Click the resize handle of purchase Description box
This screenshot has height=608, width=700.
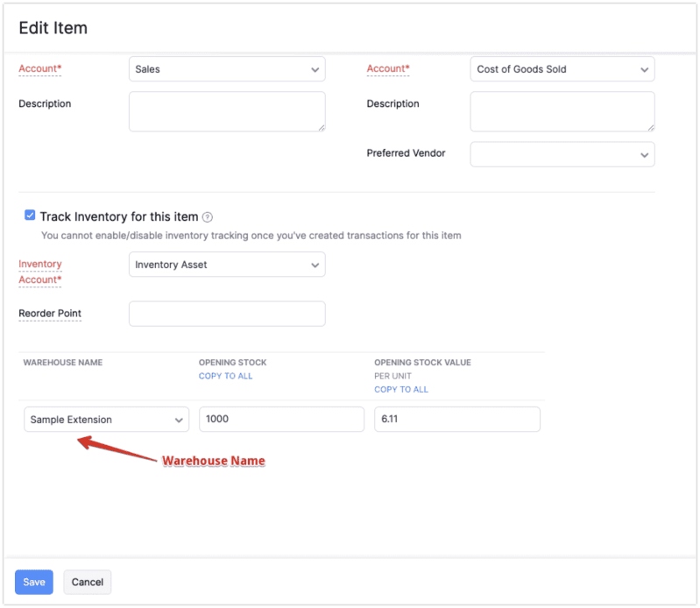650,127
